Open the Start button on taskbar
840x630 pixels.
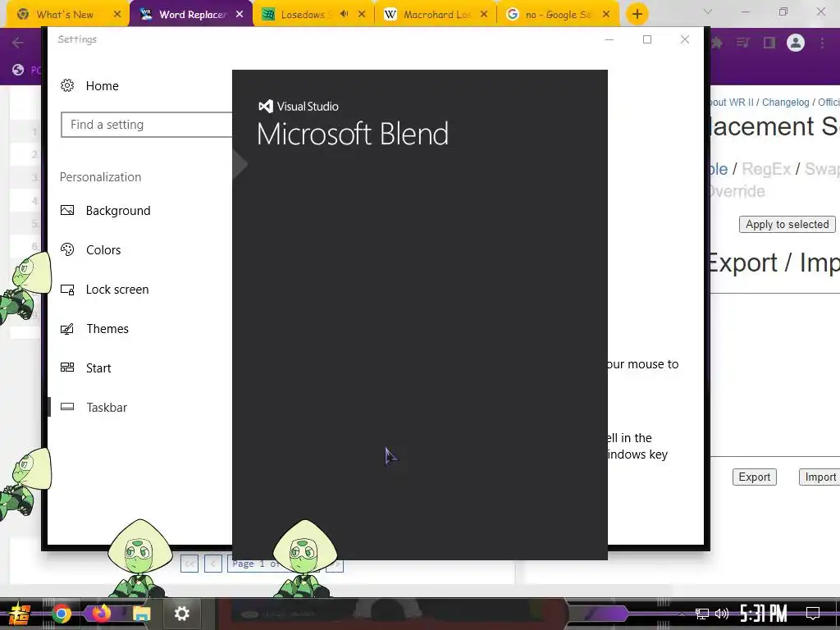(x=20, y=614)
